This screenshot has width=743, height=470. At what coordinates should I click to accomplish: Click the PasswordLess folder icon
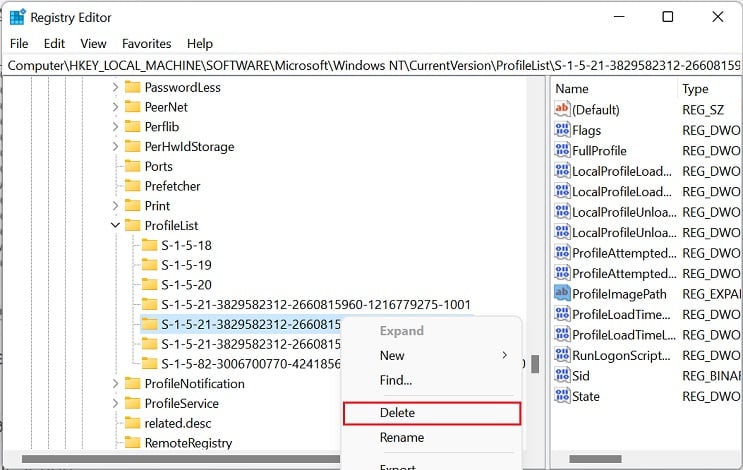[x=133, y=87]
